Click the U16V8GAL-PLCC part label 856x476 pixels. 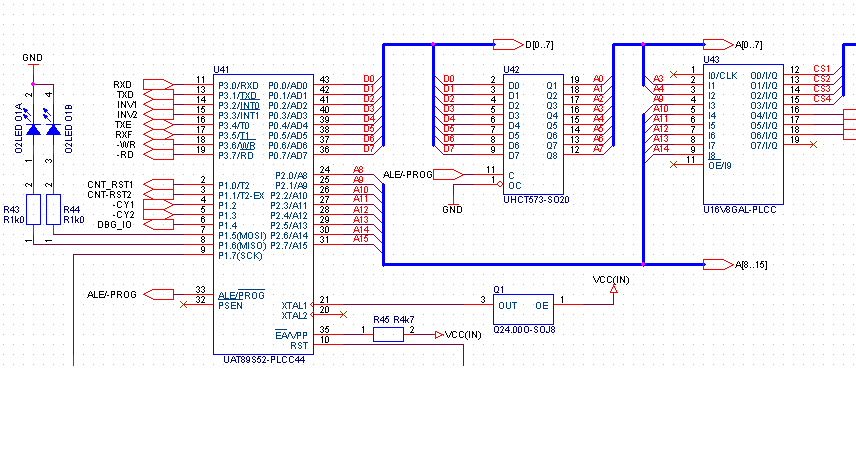740,210
